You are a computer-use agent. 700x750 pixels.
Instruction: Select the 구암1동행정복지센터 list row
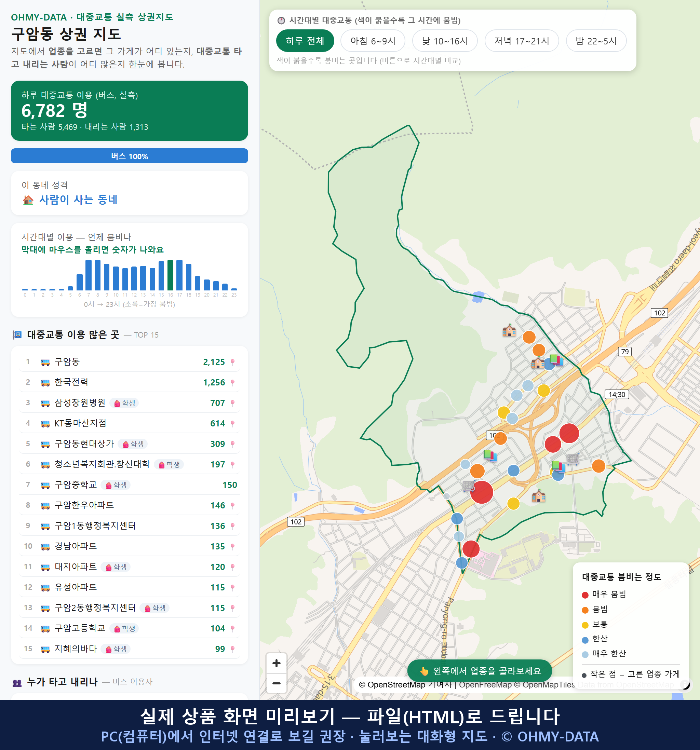(x=130, y=526)
